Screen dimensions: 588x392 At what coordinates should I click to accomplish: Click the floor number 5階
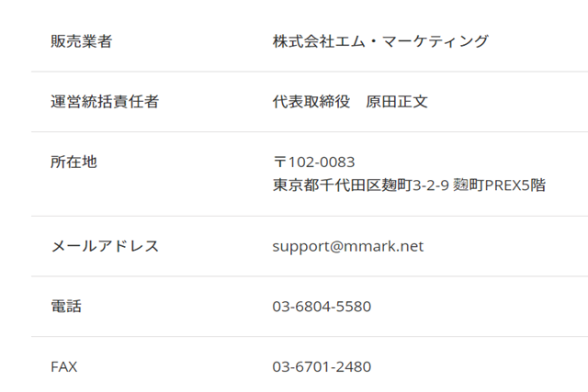click(x=534, y=185)
